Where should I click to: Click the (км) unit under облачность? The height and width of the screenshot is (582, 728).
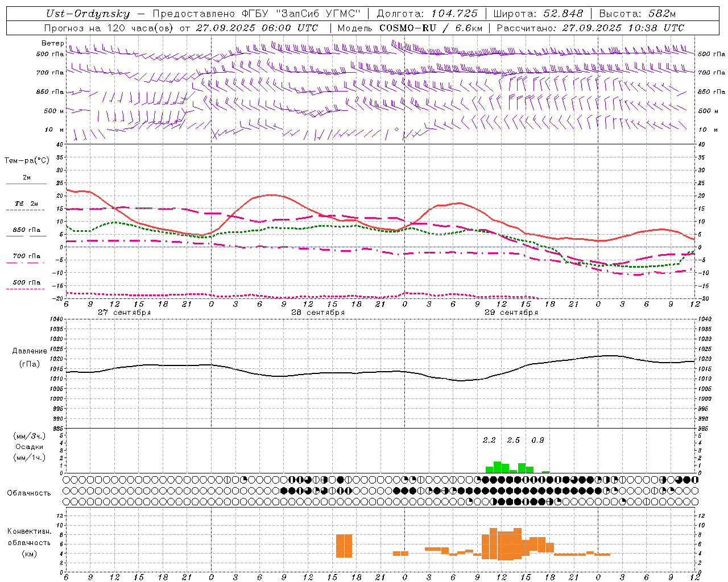click(x=29, y=554)
